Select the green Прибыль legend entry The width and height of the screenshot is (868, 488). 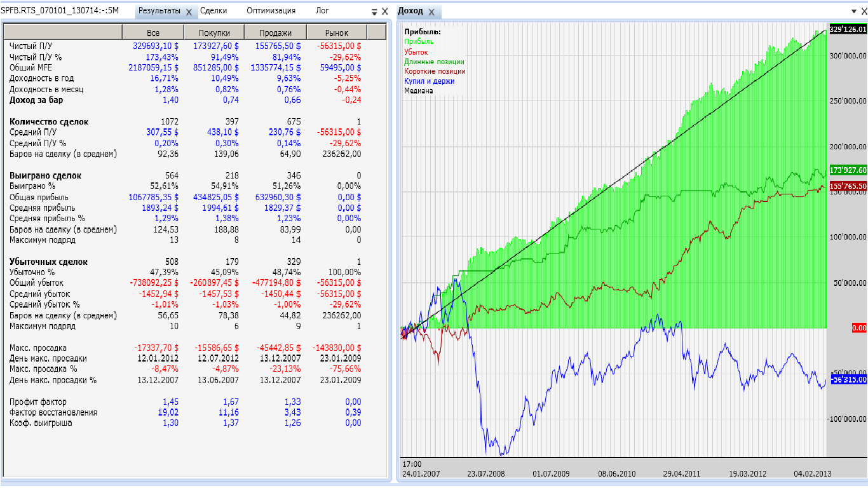pyautogui.click(x=419, y=41)
